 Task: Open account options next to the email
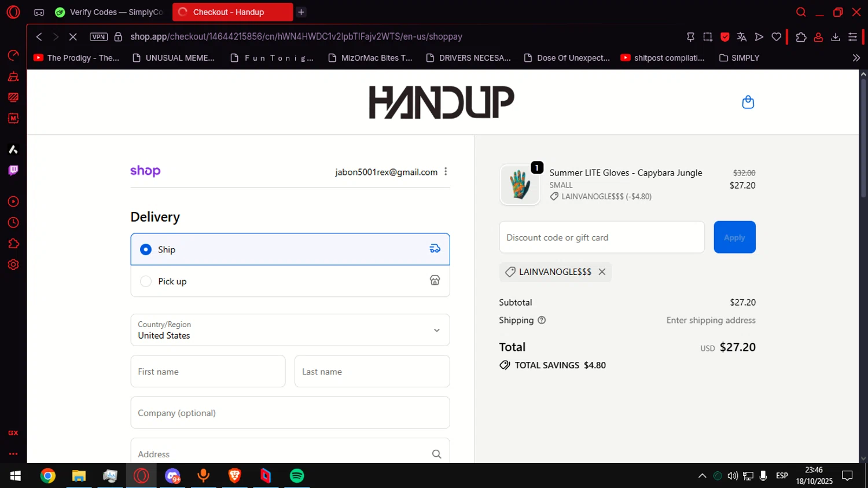446,171
